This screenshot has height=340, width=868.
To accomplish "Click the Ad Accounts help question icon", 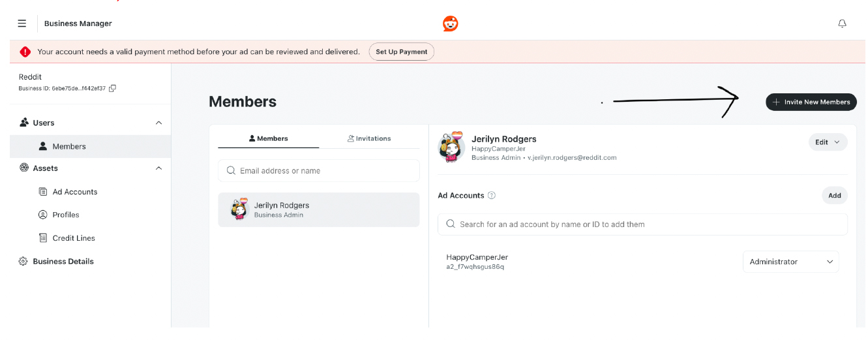I will pos(492,195).
